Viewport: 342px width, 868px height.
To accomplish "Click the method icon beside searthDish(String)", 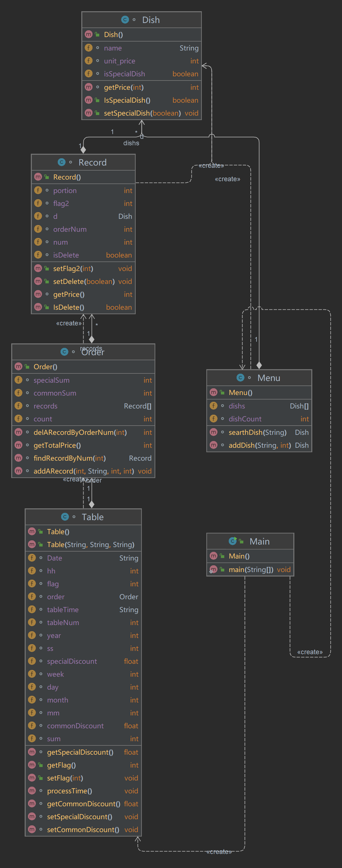I will (213, 432).
